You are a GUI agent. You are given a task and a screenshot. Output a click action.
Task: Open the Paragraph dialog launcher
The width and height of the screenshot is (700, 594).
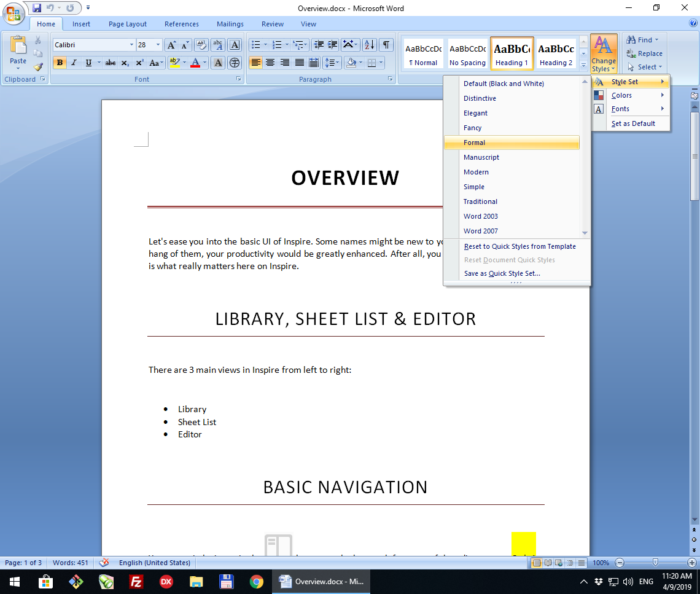coord(390,79)
